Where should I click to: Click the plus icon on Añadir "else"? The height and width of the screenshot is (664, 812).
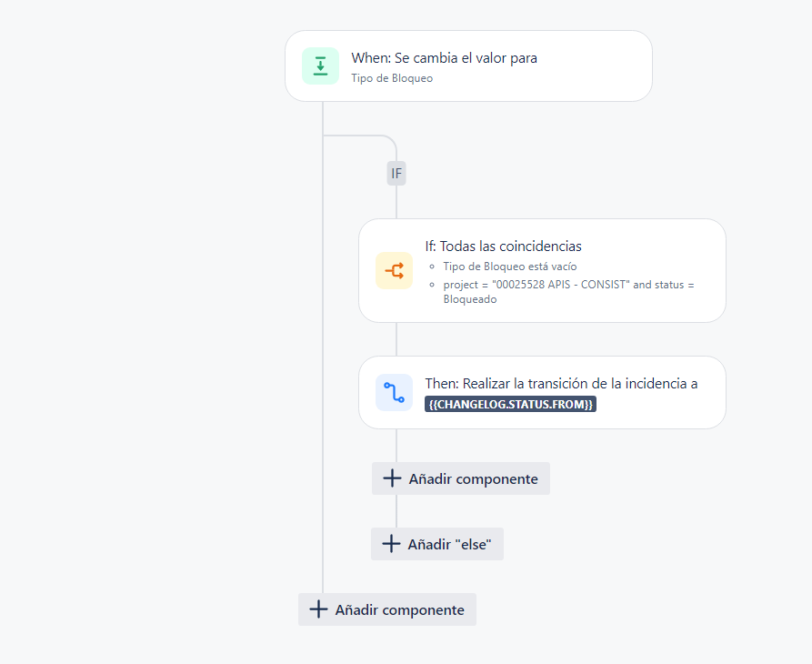(391, 544)
